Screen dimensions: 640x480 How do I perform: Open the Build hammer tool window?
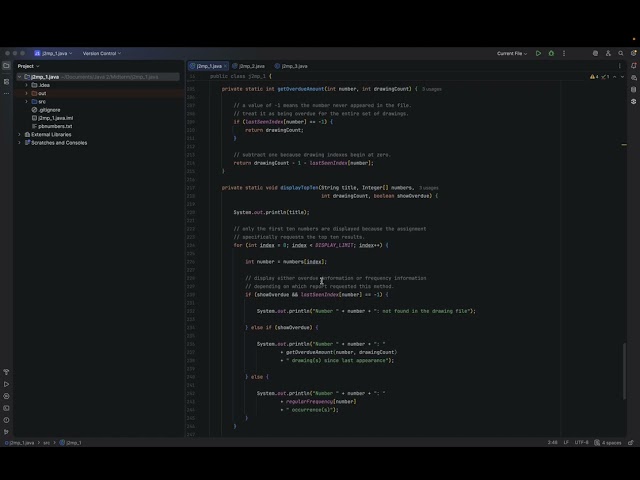click(6, 372)
